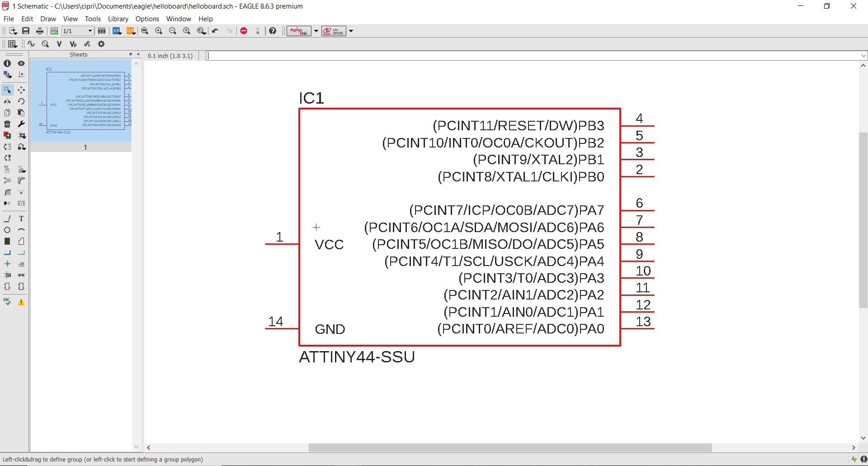Select the Arc drawing tool
The height and width of the screenshot is (466, 868).
tap(21, 230)
